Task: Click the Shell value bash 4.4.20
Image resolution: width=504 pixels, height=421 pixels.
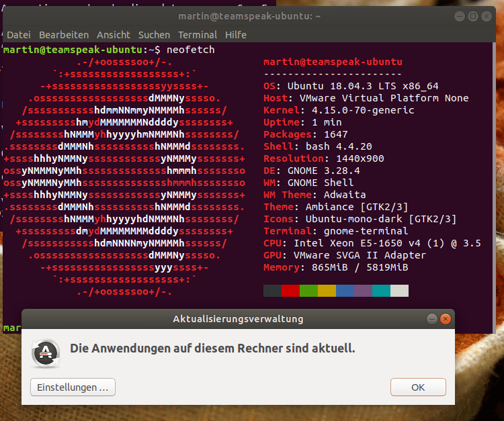Action: tap(339, 146)
